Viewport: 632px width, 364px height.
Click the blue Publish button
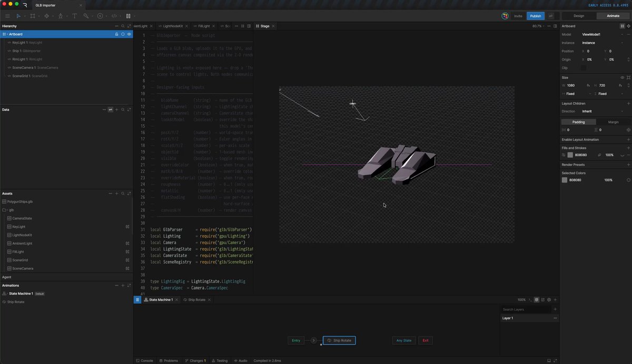(536, 16)
